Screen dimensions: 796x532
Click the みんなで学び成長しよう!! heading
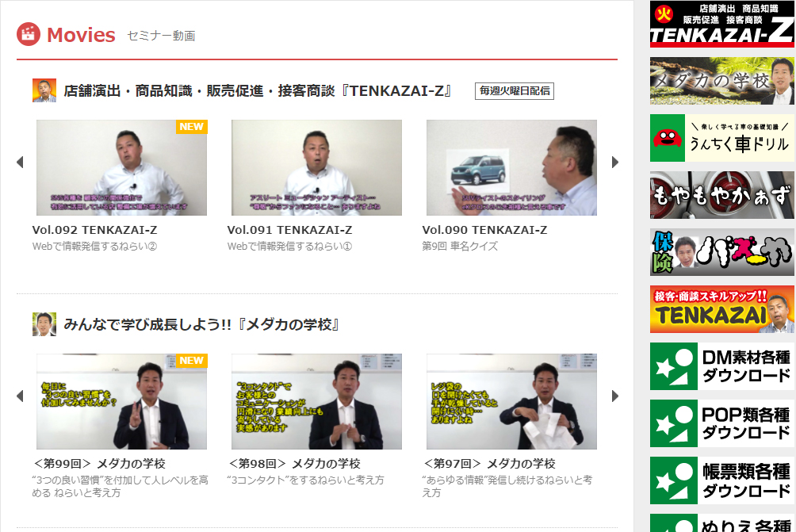tap(201, 324)
